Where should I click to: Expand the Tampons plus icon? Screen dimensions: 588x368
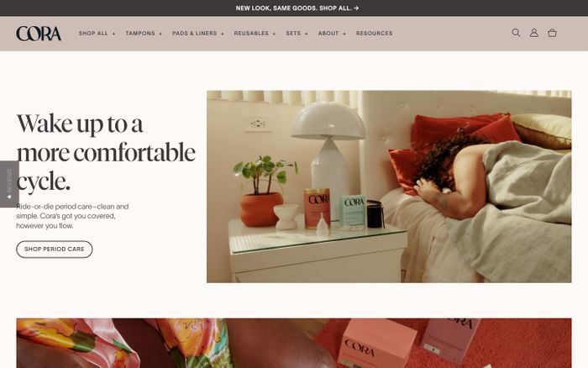tap(160, 34)
